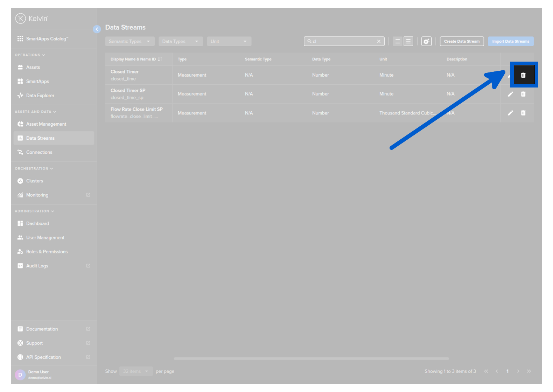553x392 pixels.
Task: Switch to expanded row density view
Action: coord(408,41)
